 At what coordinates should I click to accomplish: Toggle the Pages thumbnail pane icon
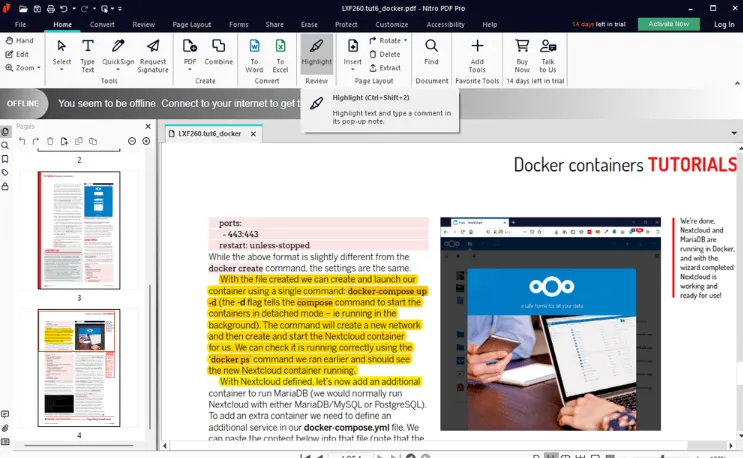click(x=5, y=131)
